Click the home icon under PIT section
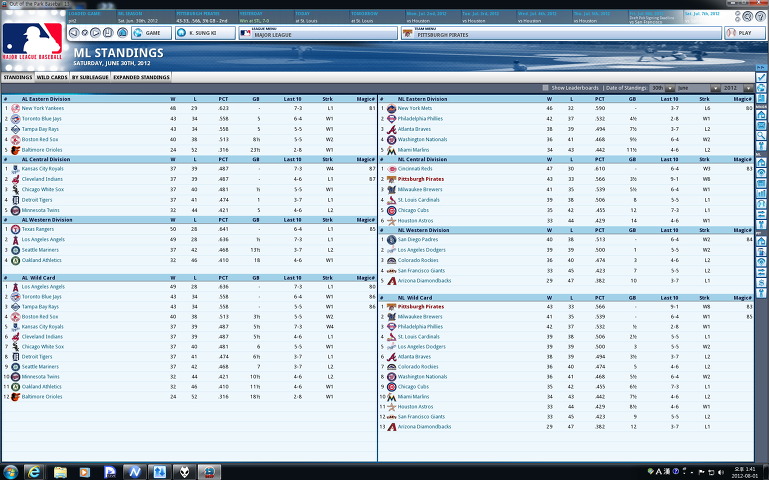This screenshot has height=480, width=769. click(761, 240)
